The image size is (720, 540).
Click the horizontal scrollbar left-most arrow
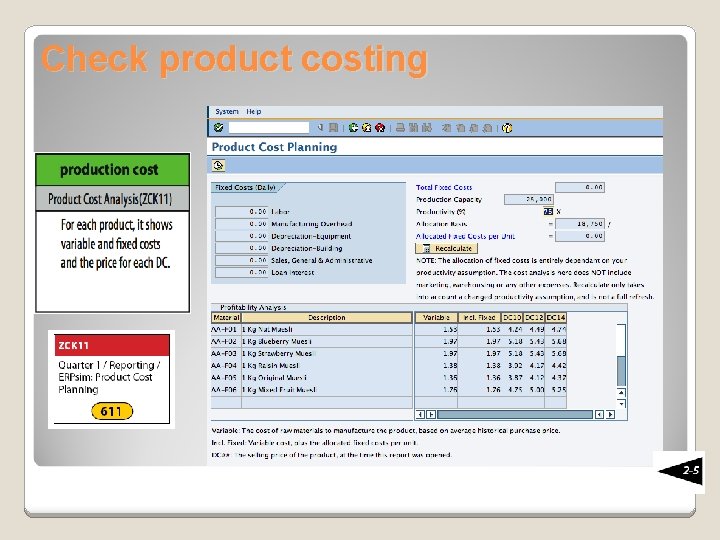coord(420,415)
